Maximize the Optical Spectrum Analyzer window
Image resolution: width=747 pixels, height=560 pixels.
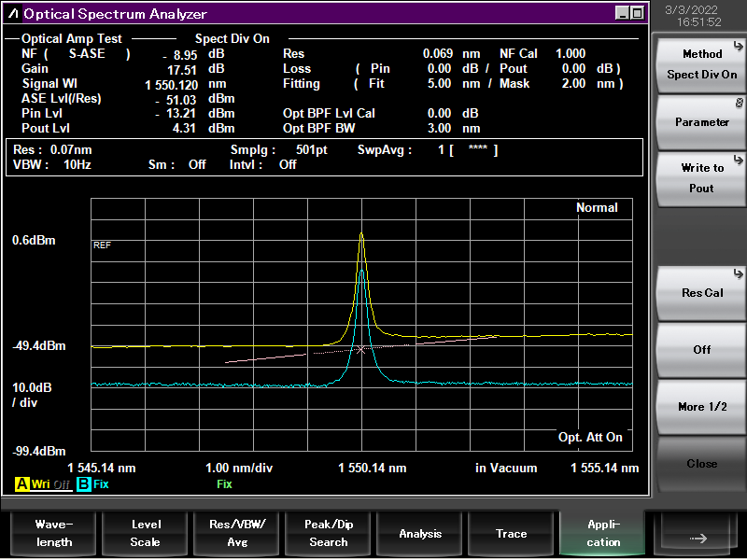[x=637, y=13]
